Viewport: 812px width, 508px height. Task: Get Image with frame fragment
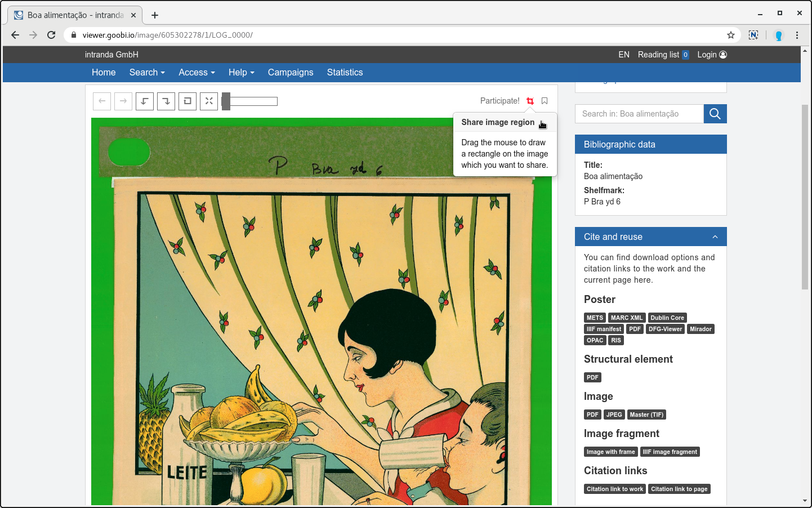[x=610, y=452]
